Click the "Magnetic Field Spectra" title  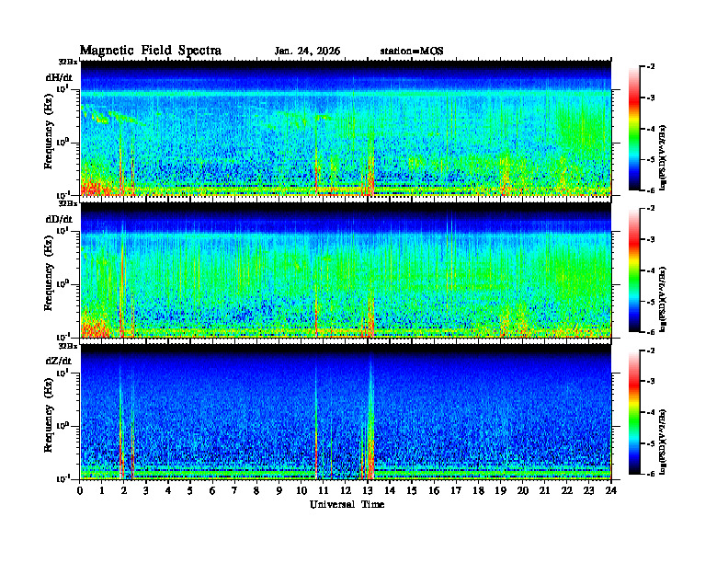click(x=151, y=51)
